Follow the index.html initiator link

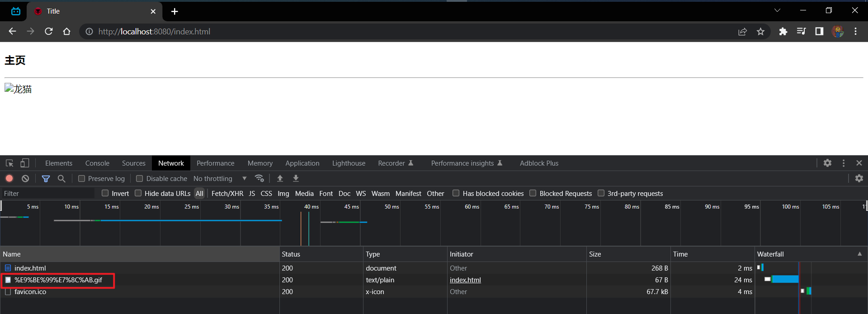465,280
